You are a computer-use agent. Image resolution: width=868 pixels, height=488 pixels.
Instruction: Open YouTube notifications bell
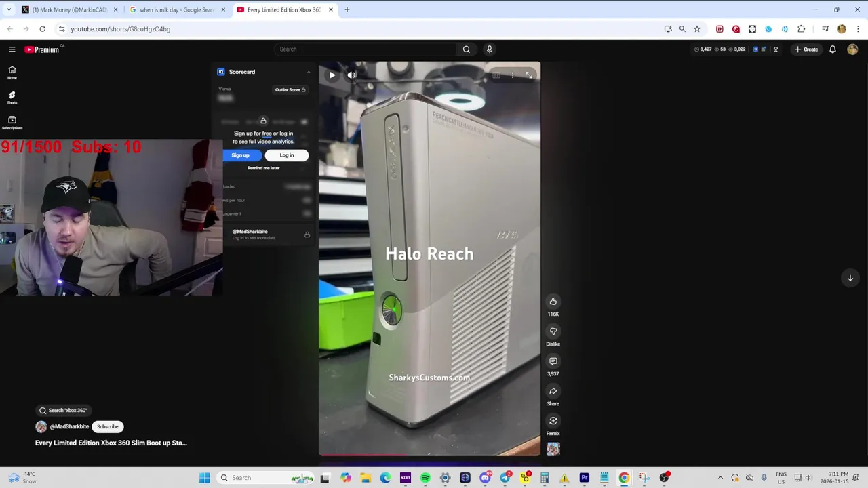(x=833, y=49)
